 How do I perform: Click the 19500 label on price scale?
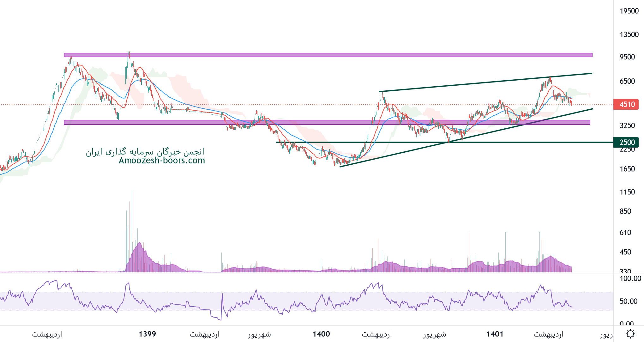(629, 11)
